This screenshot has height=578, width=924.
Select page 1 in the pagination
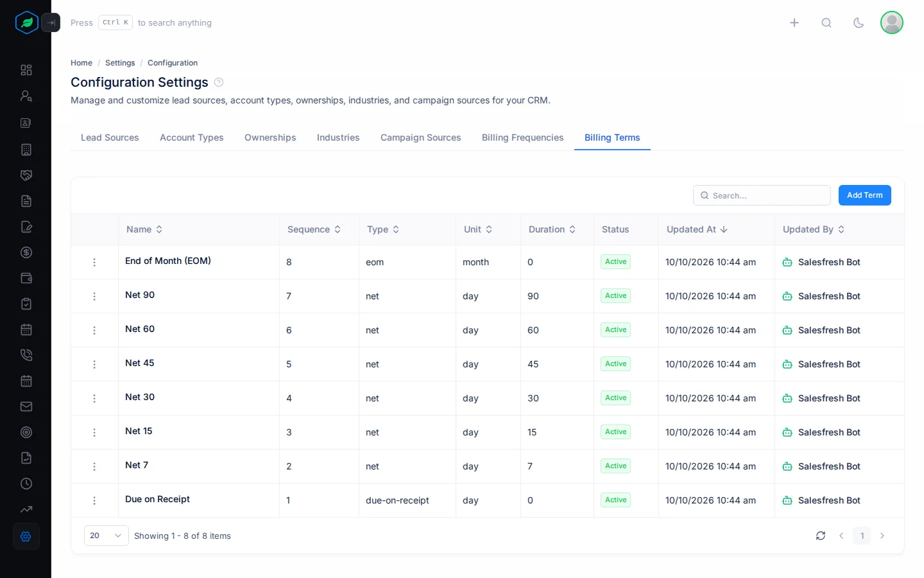tap(862, 536)
